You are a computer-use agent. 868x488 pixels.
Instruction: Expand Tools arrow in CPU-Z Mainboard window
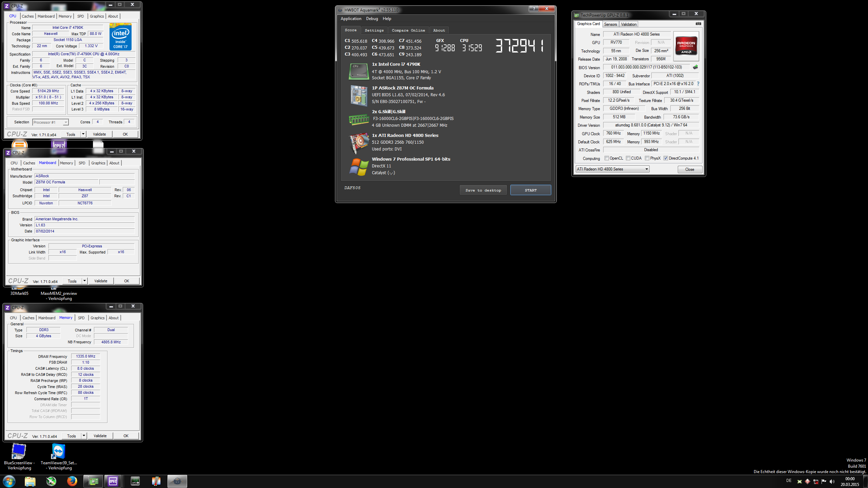coord(84,281)
